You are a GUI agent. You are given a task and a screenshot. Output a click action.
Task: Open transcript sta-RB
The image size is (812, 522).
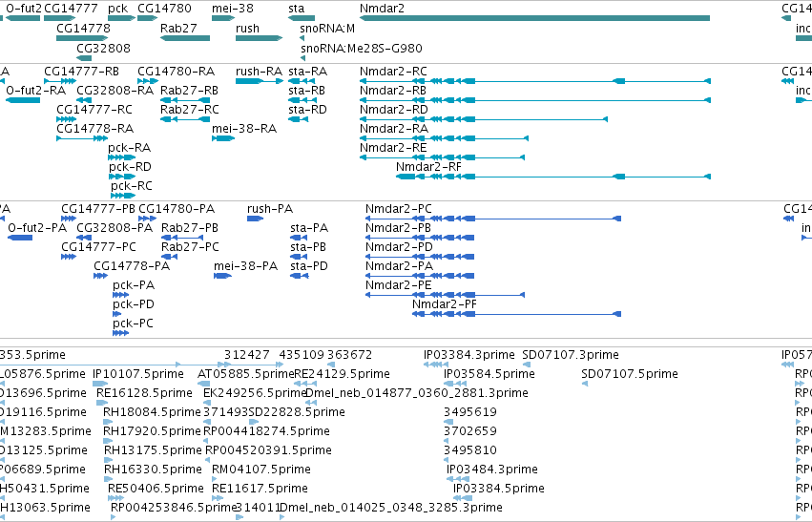pos(307,90)
